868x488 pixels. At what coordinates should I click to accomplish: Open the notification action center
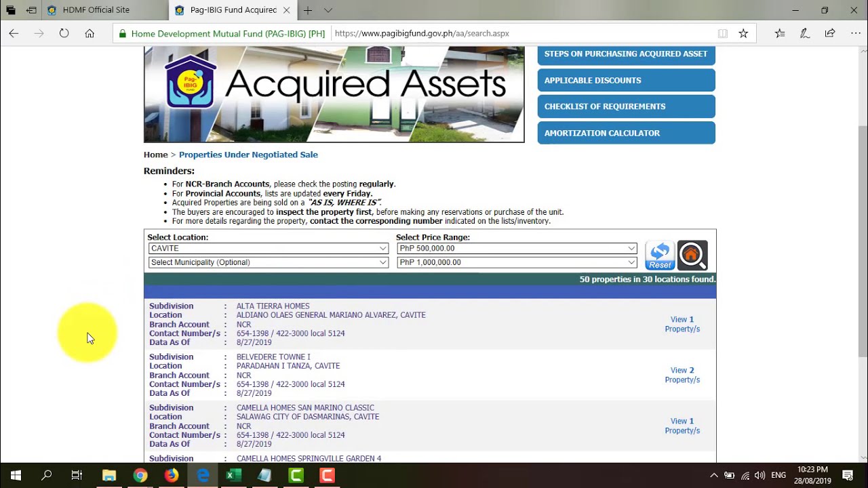[848, 475]
